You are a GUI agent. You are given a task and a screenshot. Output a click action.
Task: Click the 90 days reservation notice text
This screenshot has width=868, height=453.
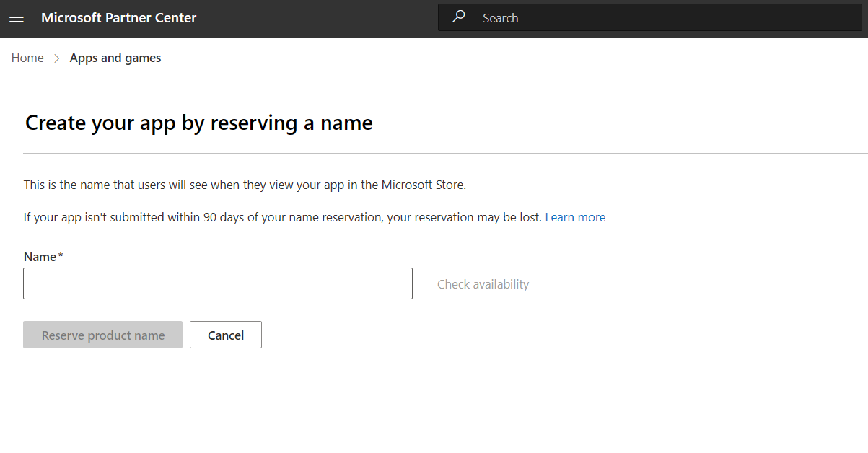[282, 217]
